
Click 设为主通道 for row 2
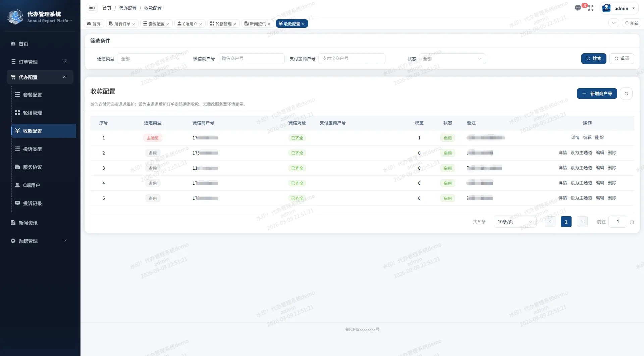coord(581,153)
